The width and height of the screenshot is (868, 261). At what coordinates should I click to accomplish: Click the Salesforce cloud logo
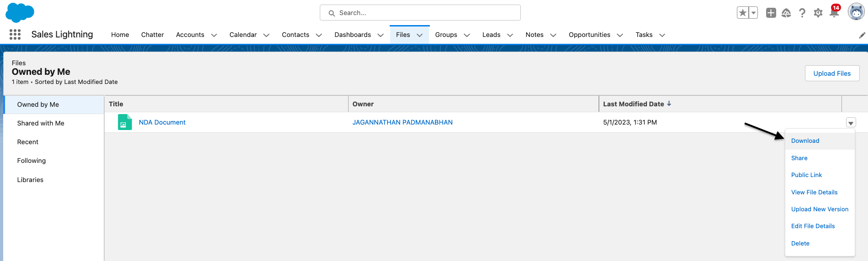pyautogui.click(x=20, y=12)
